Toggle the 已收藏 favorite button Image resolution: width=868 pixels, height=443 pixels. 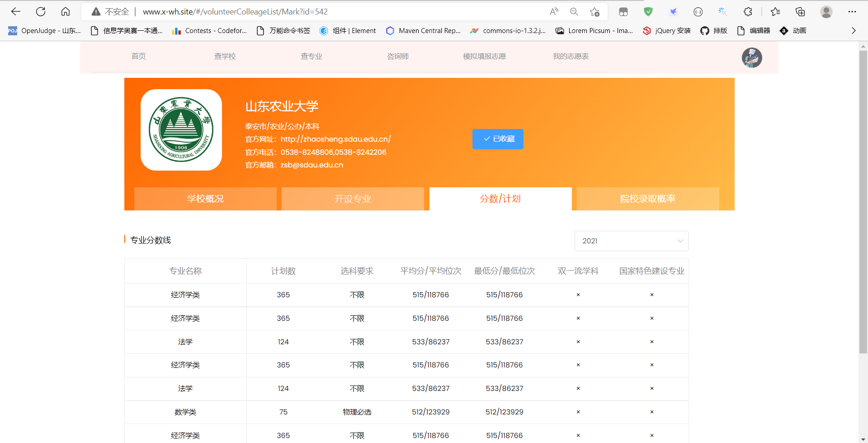pos(498,139)
